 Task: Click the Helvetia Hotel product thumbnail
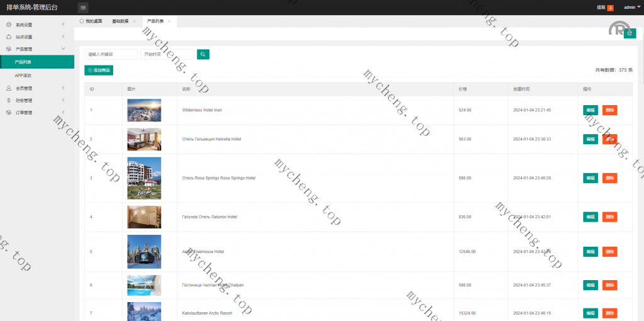click(144, 139)
